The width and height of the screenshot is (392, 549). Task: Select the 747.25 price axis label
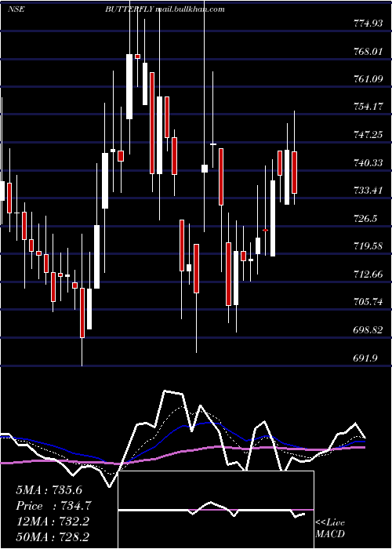point(368,135)
